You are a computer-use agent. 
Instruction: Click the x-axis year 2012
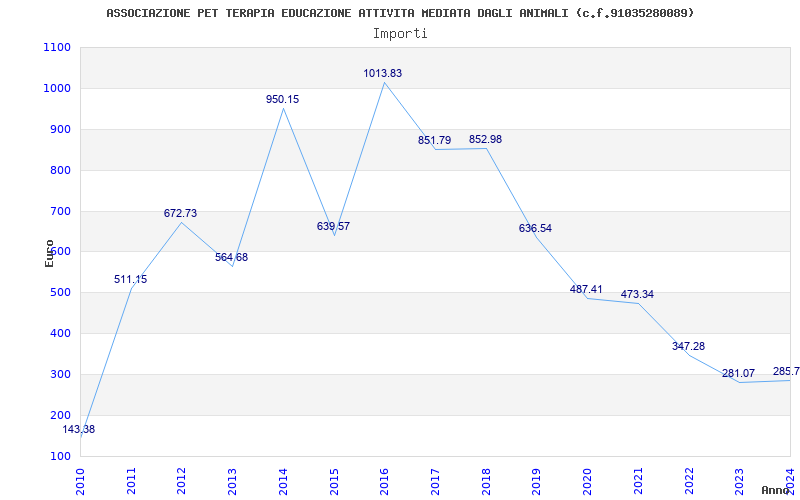click(x=182, y=481)
